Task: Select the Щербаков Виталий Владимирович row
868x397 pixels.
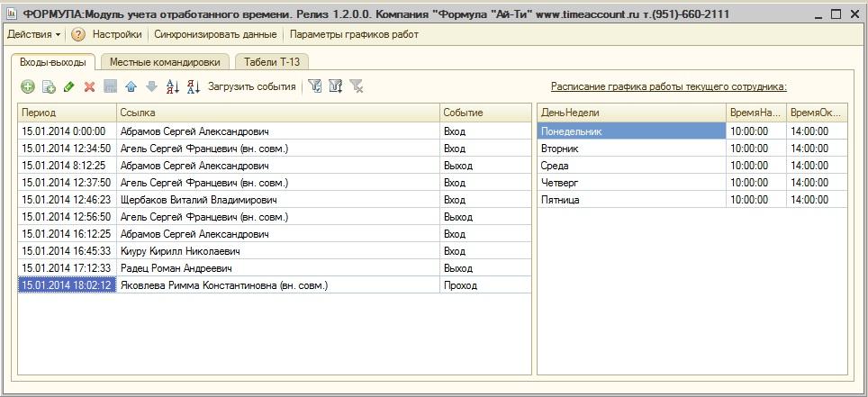Action: click(x=198, y=200)
